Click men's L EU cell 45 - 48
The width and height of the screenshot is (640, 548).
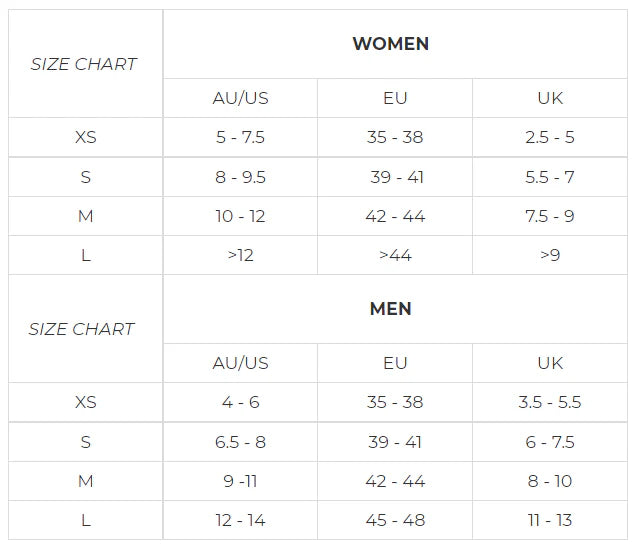click(395, 520)
